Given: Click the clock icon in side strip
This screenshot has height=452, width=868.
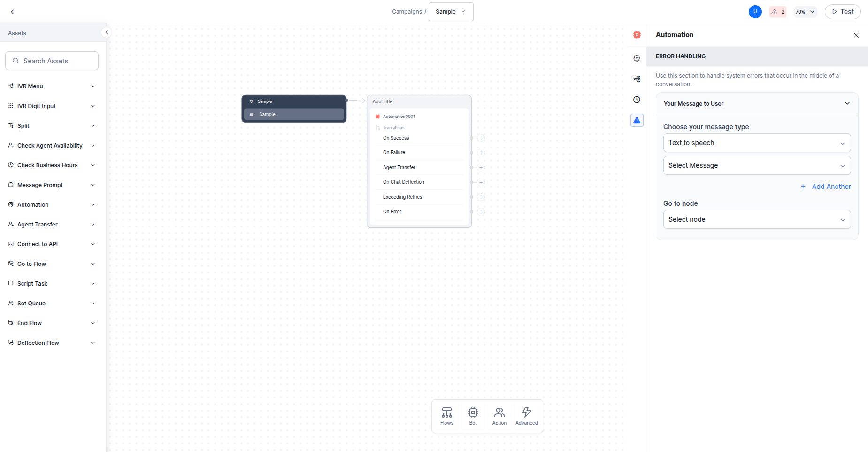Looking at the screenshot, I should (x=637, y=100).
